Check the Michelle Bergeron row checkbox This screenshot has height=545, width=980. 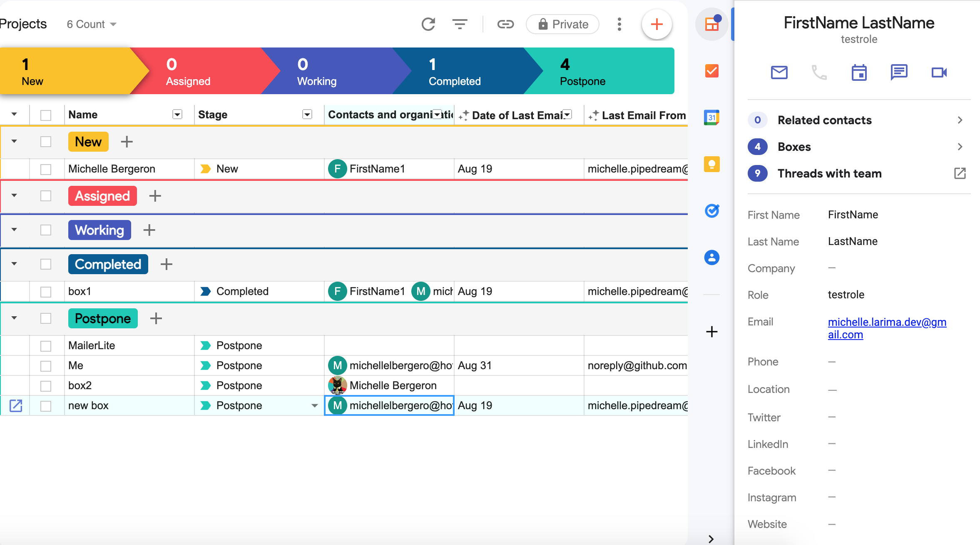coord(46,169)
